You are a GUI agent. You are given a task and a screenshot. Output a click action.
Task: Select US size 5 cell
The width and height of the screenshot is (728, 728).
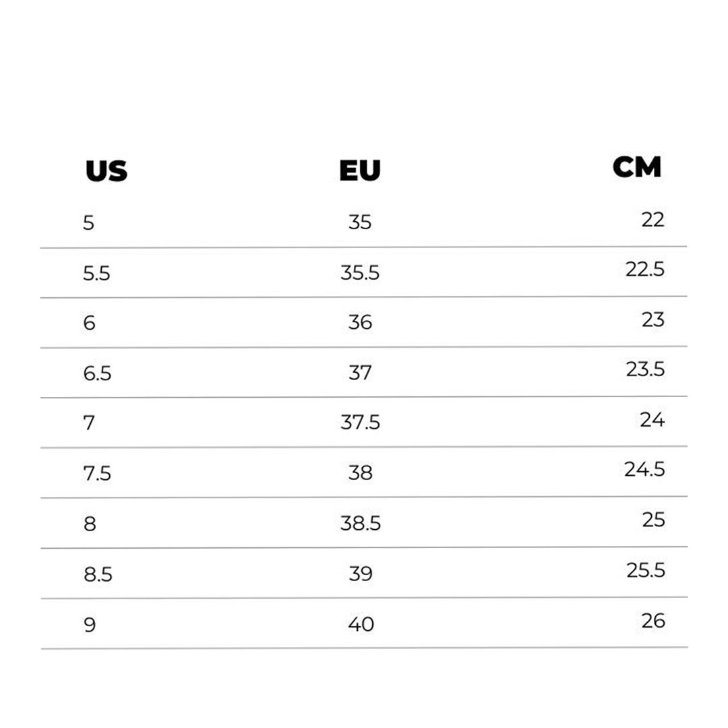(x=89, y=223)
